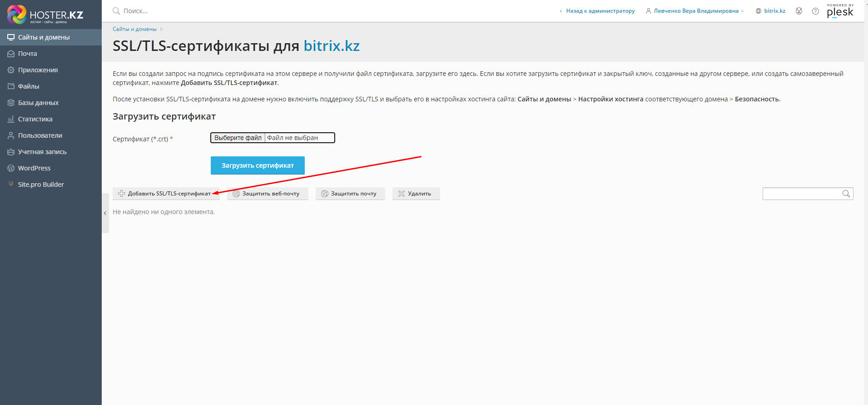Open Статистика in sidebar
This screenshot has height=405, width=868.
(x=51, y=119)
